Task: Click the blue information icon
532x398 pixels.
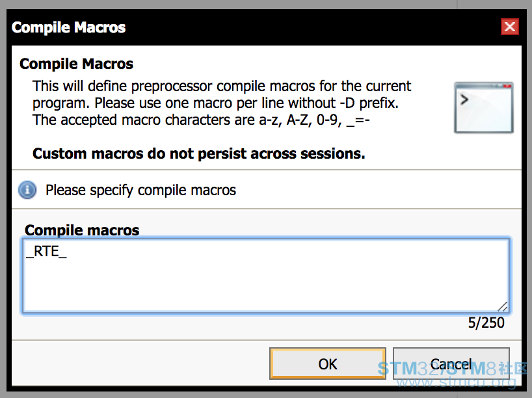Action: coord(27,190)
